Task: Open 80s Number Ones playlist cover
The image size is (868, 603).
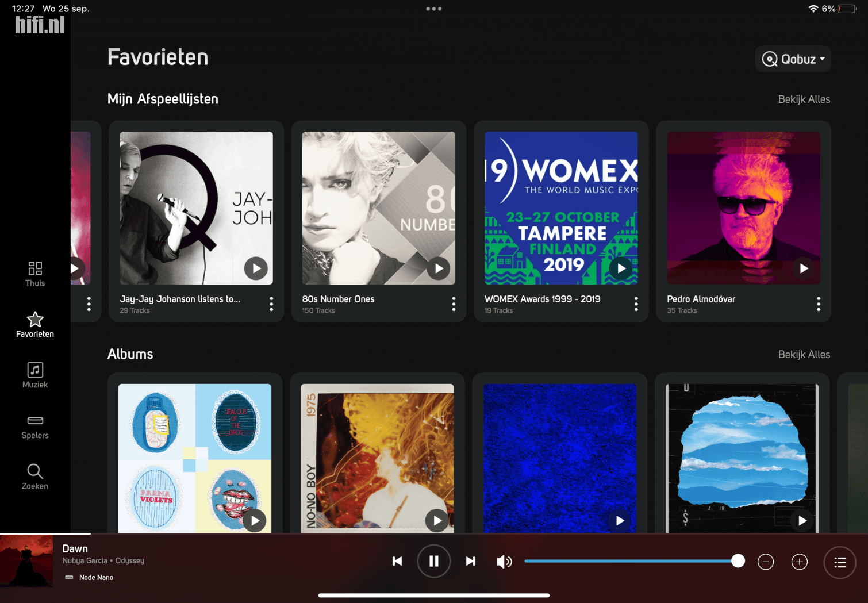Action: [379, 208]
